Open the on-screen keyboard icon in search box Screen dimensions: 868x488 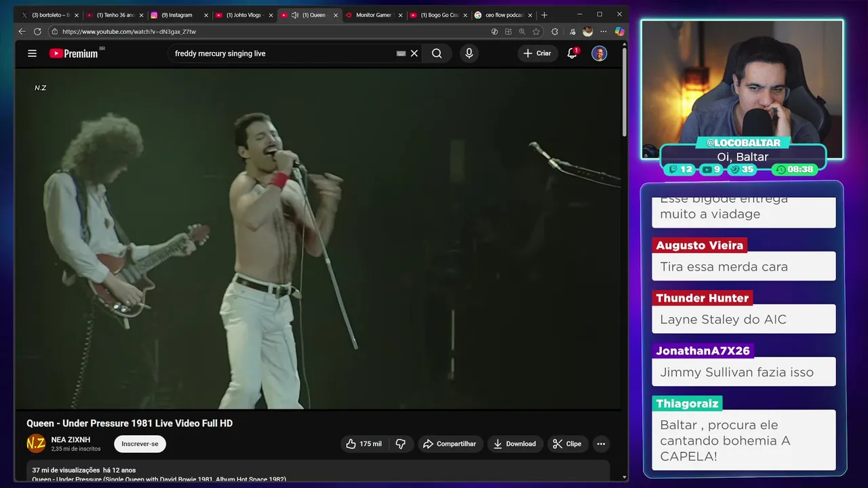tap(401, 54)
